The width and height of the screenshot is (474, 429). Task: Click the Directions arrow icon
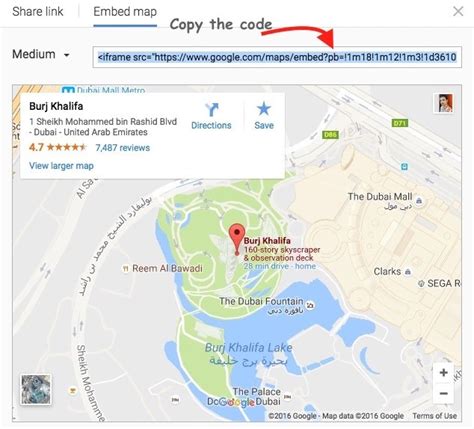211,109
